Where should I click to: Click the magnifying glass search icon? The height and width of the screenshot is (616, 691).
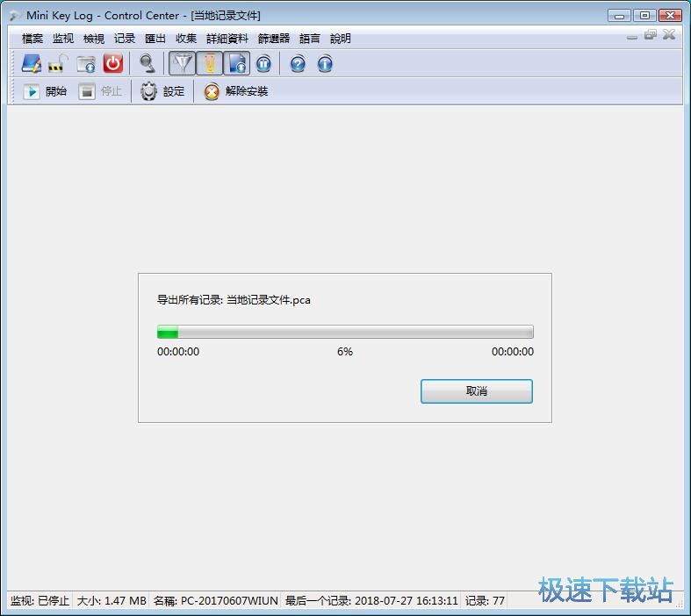tap(148, 64)
